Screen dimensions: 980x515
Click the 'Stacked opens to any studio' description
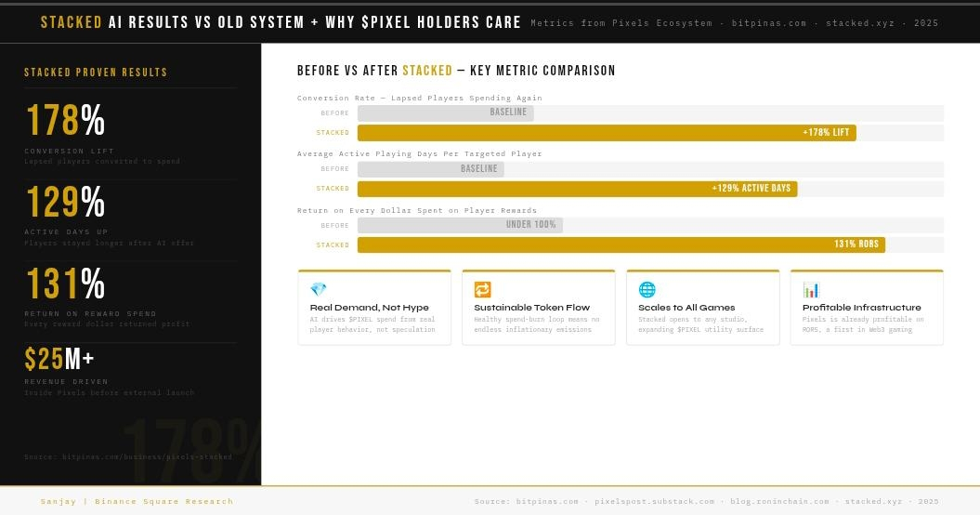700,324
